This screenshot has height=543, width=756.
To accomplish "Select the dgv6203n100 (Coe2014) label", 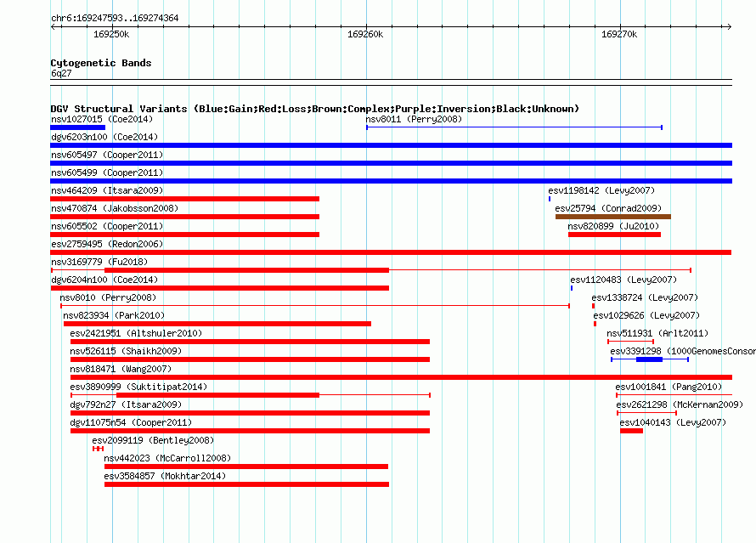I will (104, 137).
